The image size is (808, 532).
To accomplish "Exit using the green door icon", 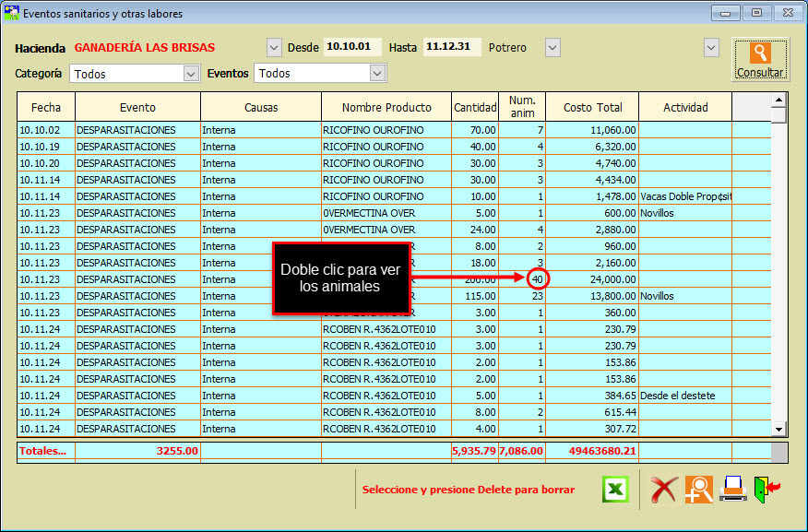I will (x=766, y=489).
